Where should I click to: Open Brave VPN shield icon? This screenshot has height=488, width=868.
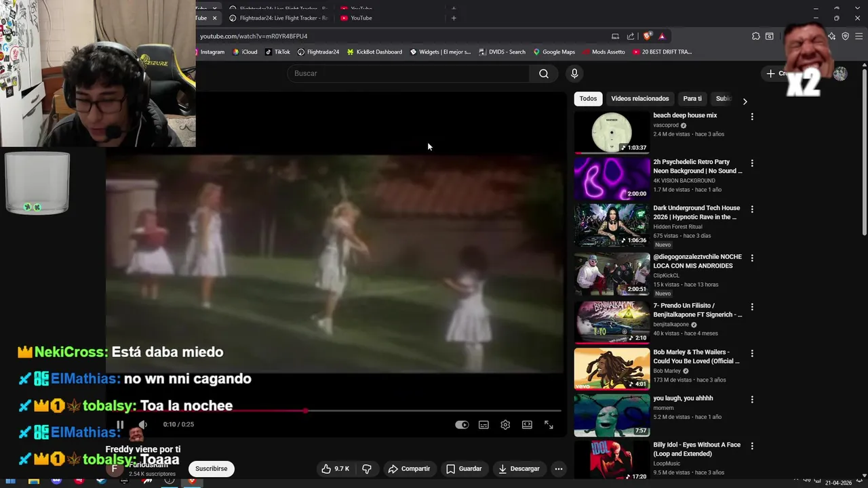(845, 37)
